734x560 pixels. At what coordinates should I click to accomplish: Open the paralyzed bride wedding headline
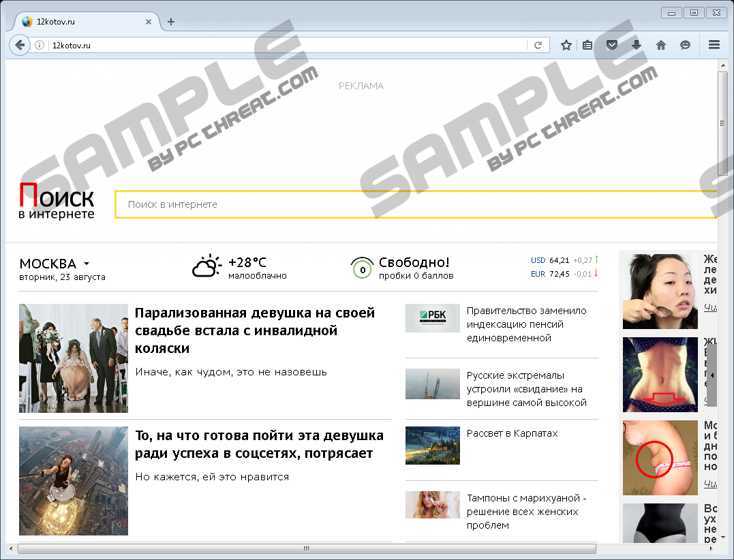click(x=255, y=330)
